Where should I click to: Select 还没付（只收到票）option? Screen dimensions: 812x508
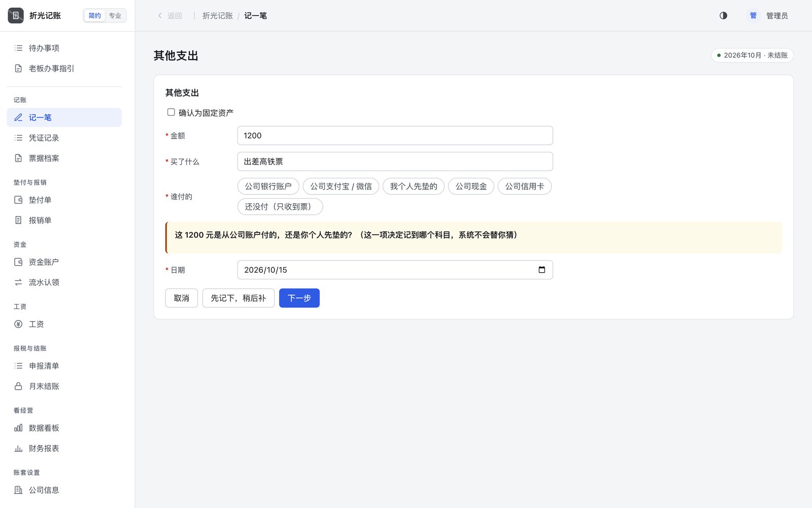point(280,207)
